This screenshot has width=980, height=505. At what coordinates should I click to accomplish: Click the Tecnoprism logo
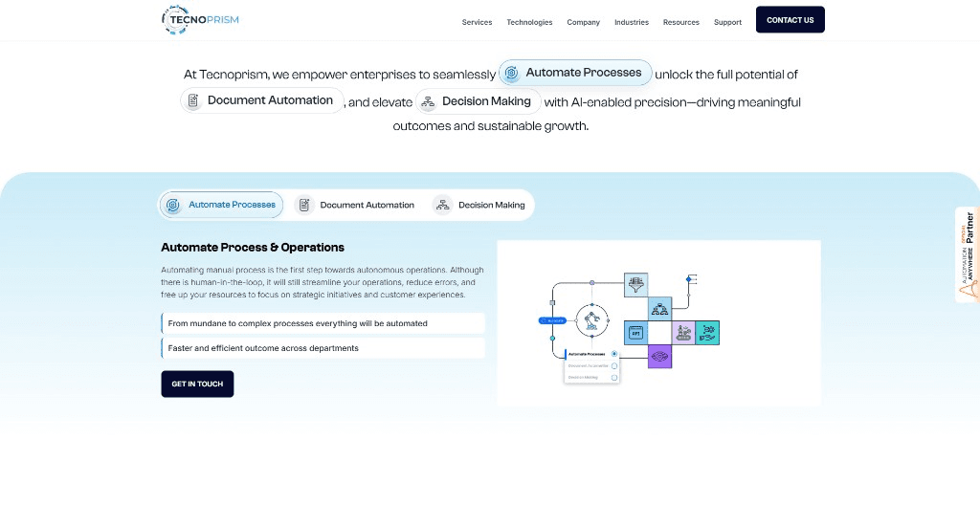click(x=200, y=19)
